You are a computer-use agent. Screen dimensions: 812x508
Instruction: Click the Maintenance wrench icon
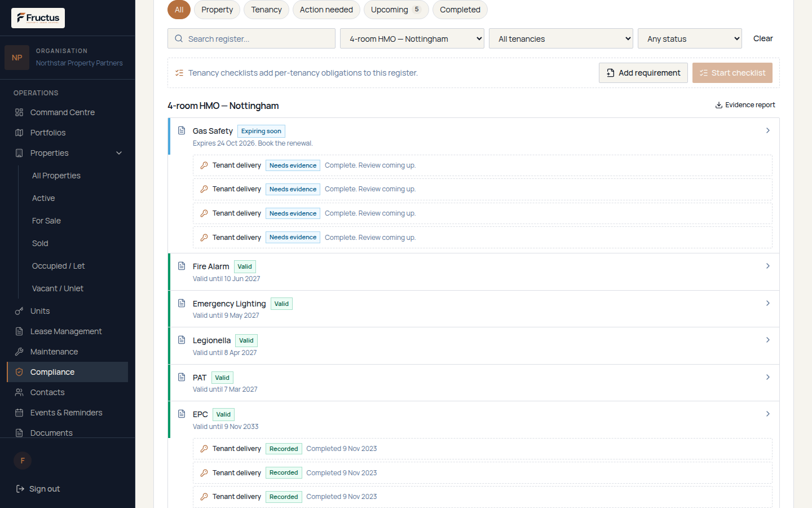point(19,352)
